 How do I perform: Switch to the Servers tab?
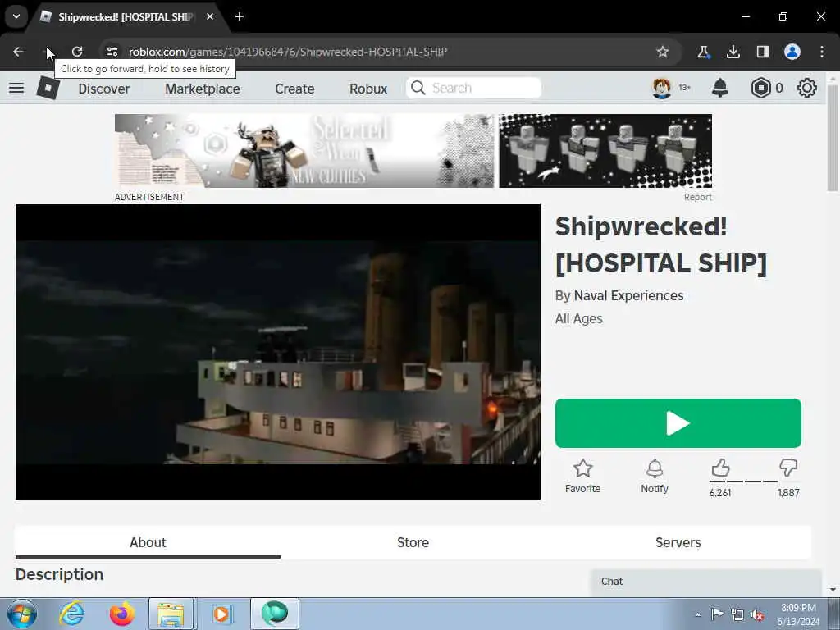point(678,543)
